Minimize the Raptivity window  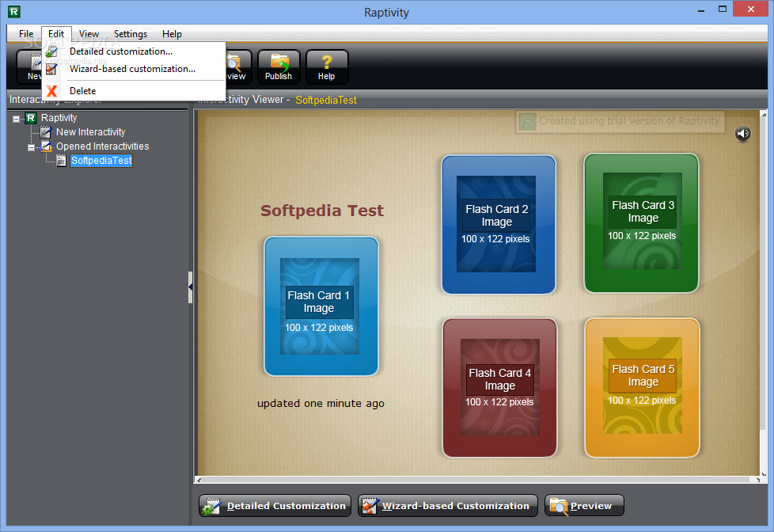coord(701,10)
